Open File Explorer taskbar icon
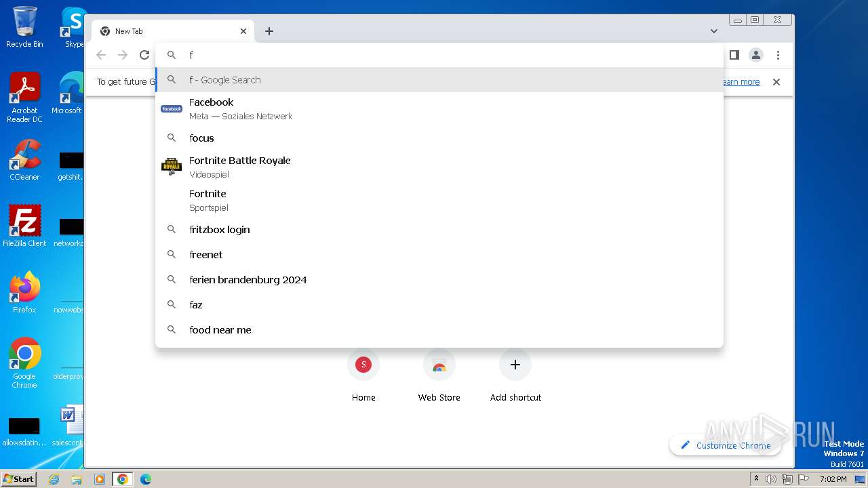Screen dimensions: 868x488 point(77,479)
